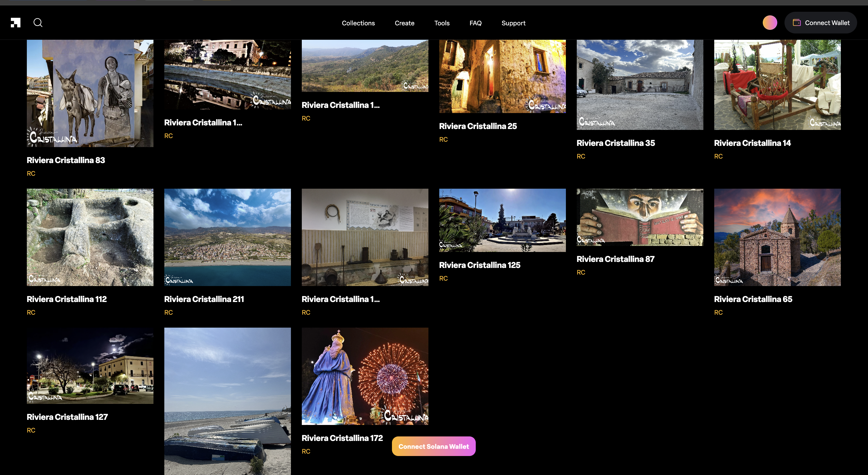868x475 pixels.
Task: Click RC label under Riviera Cristallina 65
Action: (x=718, y=312)
